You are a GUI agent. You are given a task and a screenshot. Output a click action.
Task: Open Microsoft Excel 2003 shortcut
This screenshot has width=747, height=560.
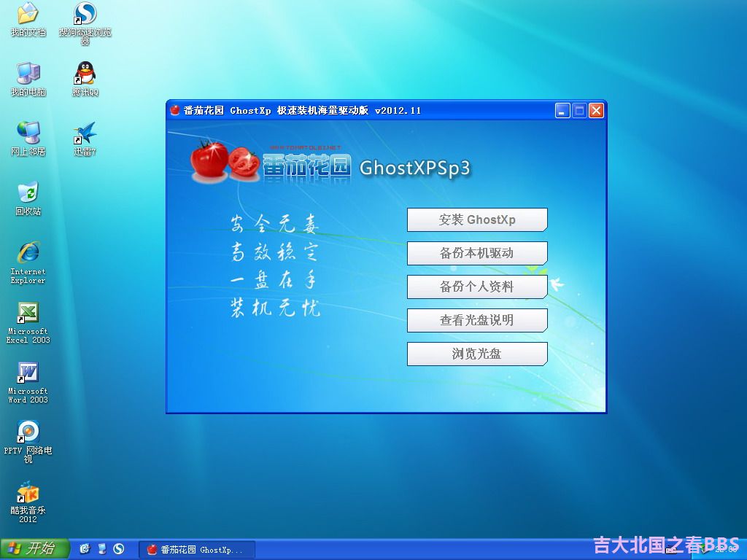(x=28, y=323)
